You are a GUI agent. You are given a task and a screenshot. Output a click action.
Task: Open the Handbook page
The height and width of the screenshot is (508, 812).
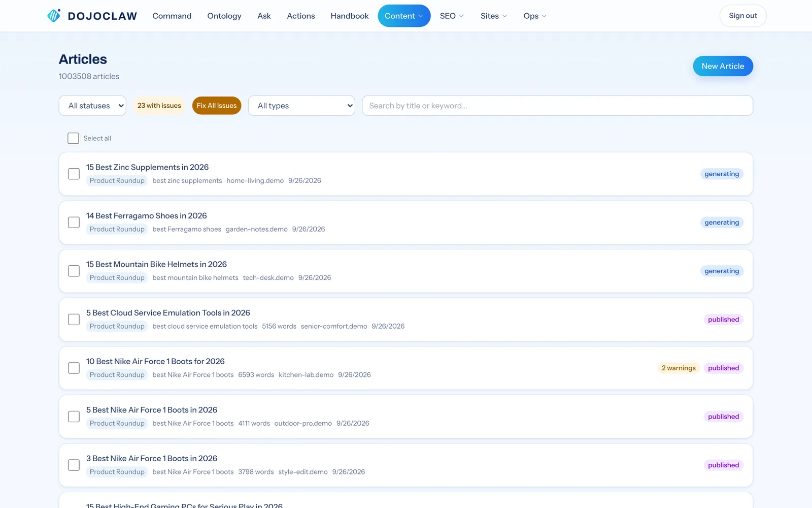tap(350, 16)
